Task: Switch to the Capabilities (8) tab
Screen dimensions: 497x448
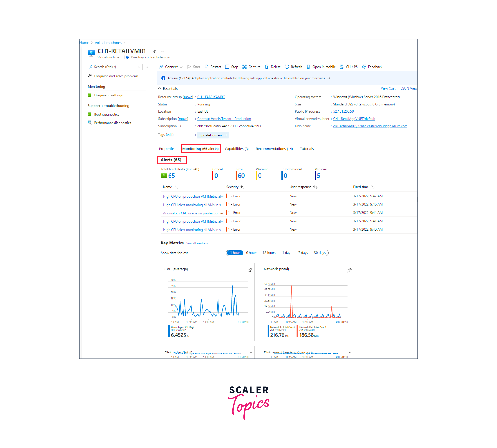Action: pos(236,149)
